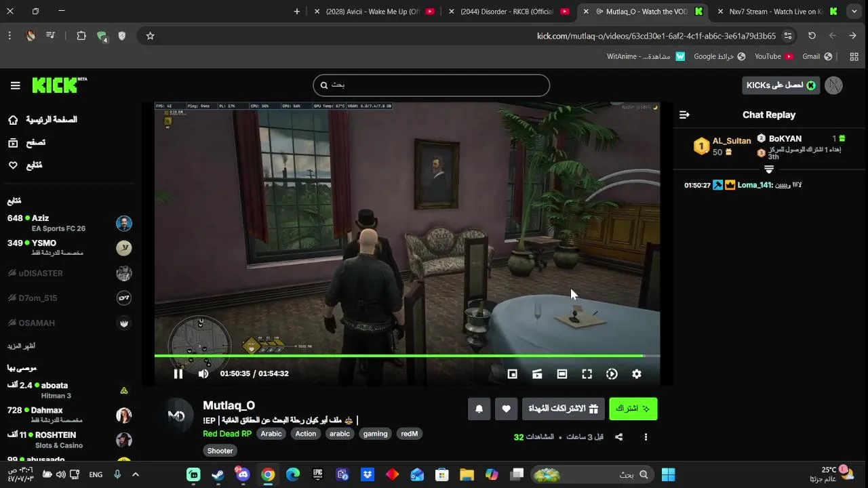The height and width of the screenshot is (488, 868).
Task: Toggle notifications bell for Mutlaq_O
Action: click(479, 409)
